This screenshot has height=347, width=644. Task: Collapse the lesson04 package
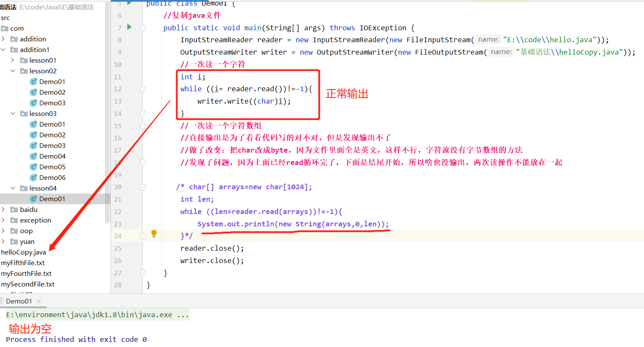pyautogui.click(x=13, y=188)
